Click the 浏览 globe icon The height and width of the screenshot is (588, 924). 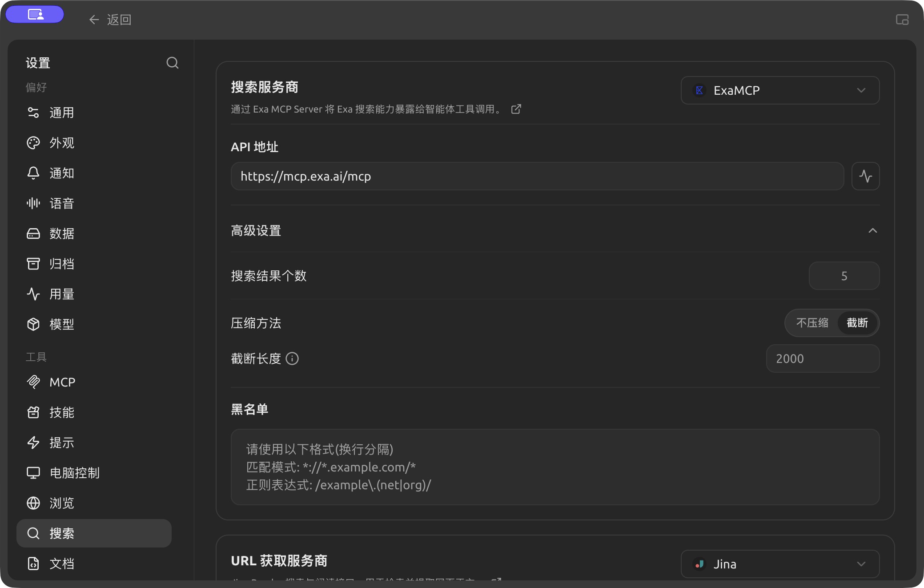pyautogui.click(x=33, y=503)
